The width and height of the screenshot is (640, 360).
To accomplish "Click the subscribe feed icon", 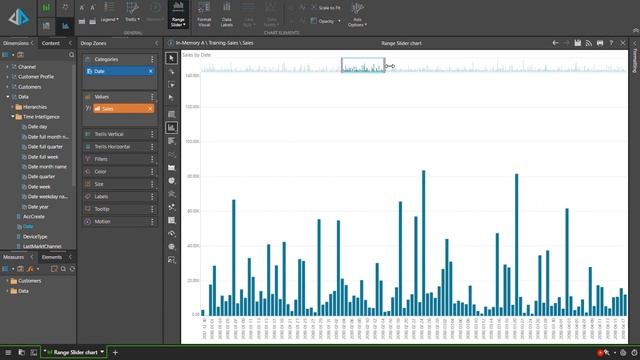I will point(589,43).
